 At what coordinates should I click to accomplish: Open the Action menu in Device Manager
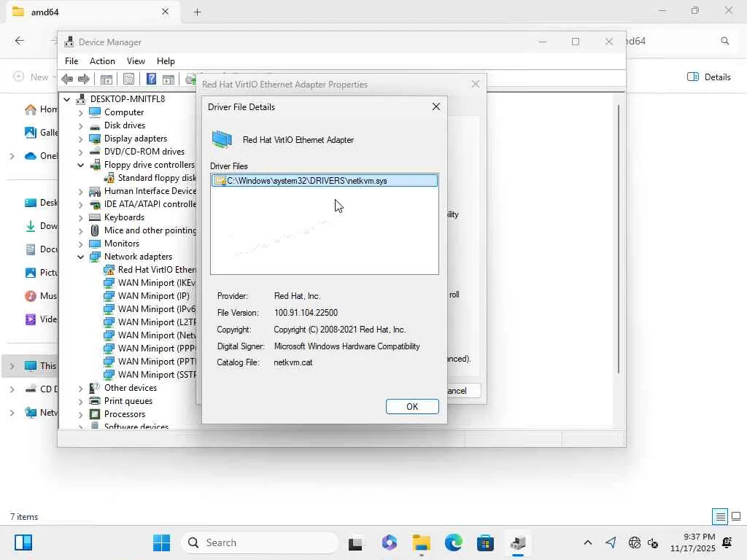pyautogui.click(x=102, y=61)
